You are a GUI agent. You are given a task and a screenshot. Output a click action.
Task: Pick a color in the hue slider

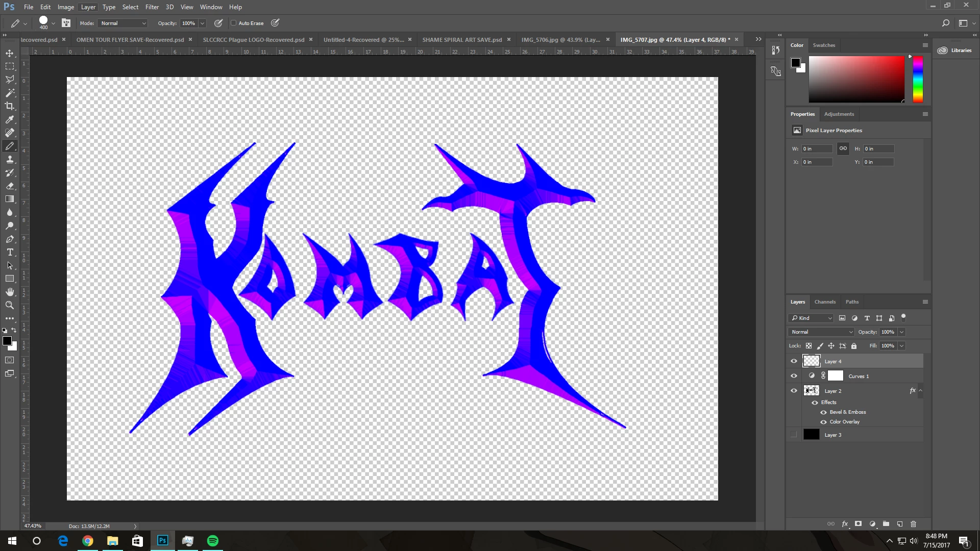click(x=918, y=79)
